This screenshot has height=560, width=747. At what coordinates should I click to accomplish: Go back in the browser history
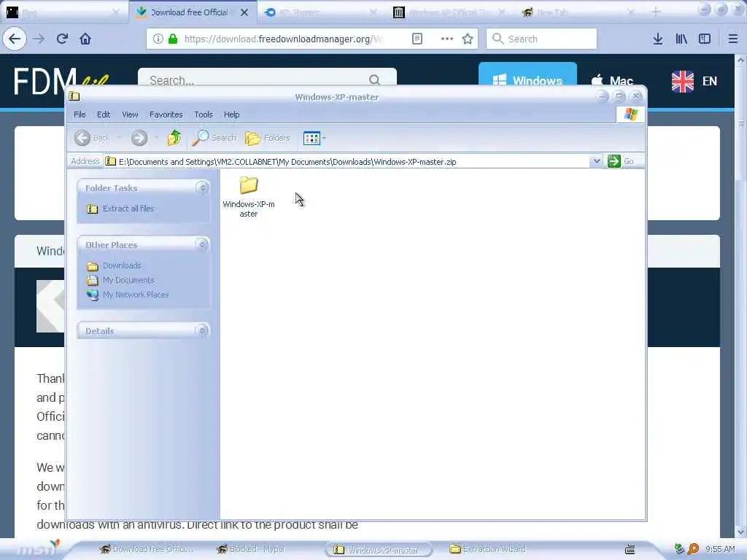[15, 39]
